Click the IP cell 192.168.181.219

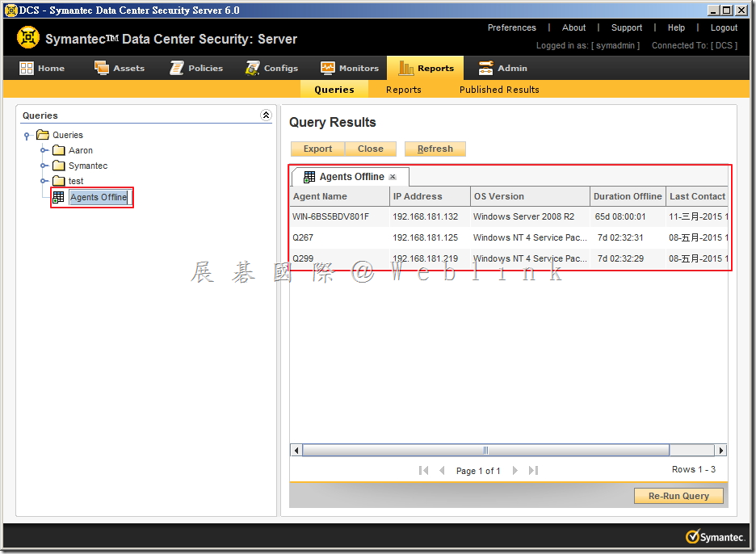[x=430, y=258]
